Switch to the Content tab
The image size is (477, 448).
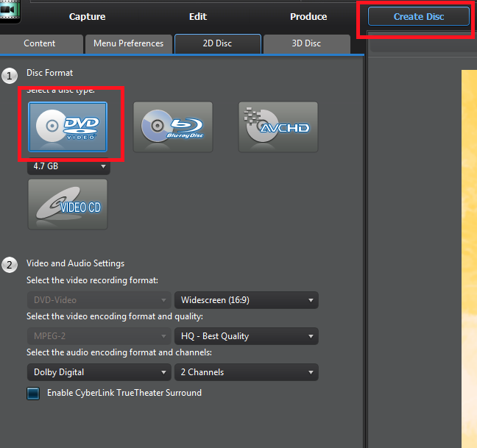40,43
